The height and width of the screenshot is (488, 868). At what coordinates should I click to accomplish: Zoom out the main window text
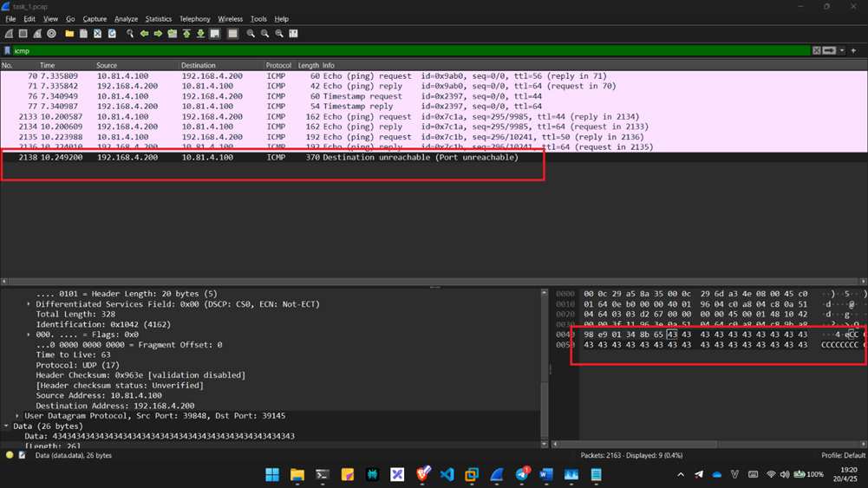(265, 34)
